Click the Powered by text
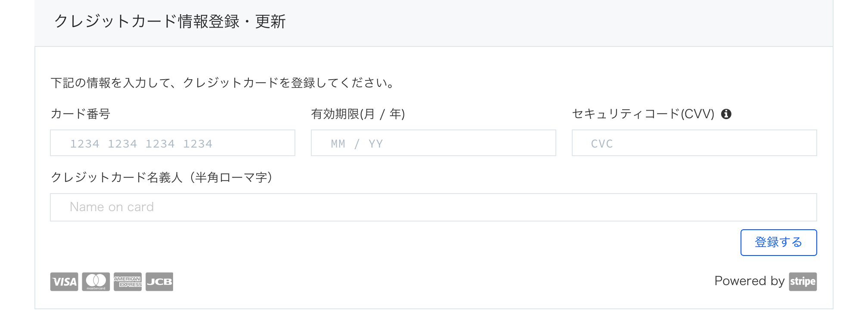This screenshot has width=868, height=317. [750, 281]
